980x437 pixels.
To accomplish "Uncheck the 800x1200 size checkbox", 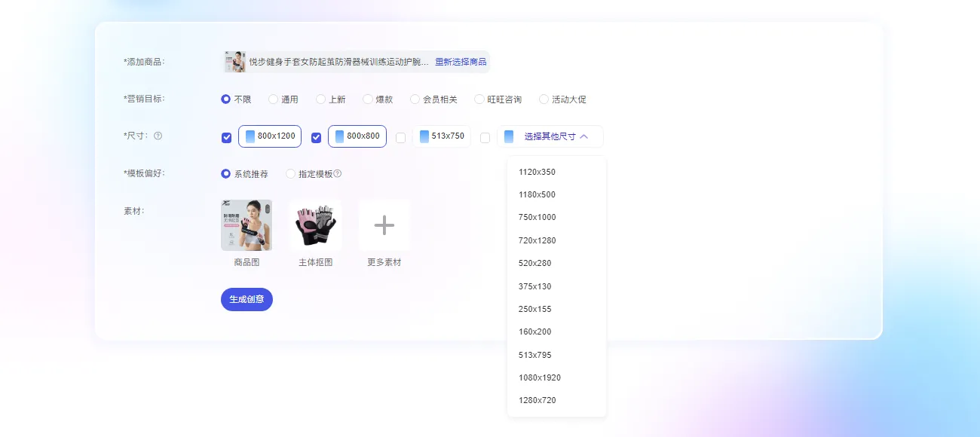I will pyautogui.click(x=226, y=138).
